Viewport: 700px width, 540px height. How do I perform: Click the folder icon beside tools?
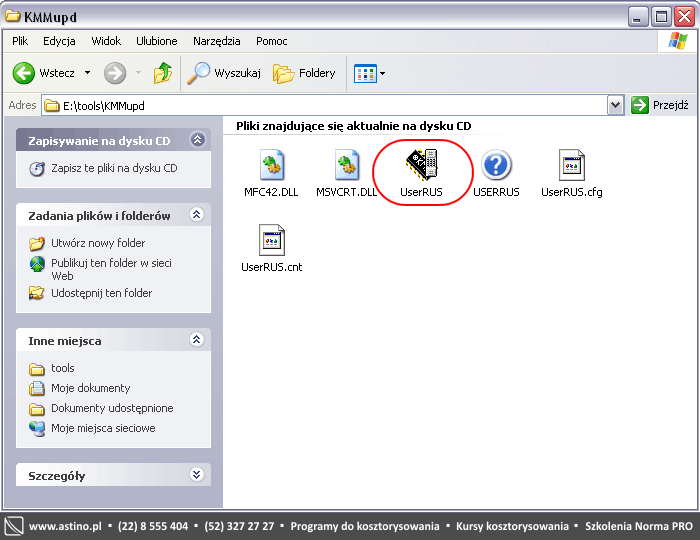(x=37, y=369)
